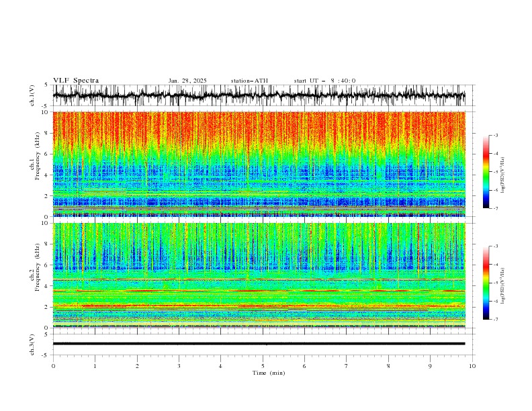Select the date text "Jan. 28, 2025"

[187, 81]
